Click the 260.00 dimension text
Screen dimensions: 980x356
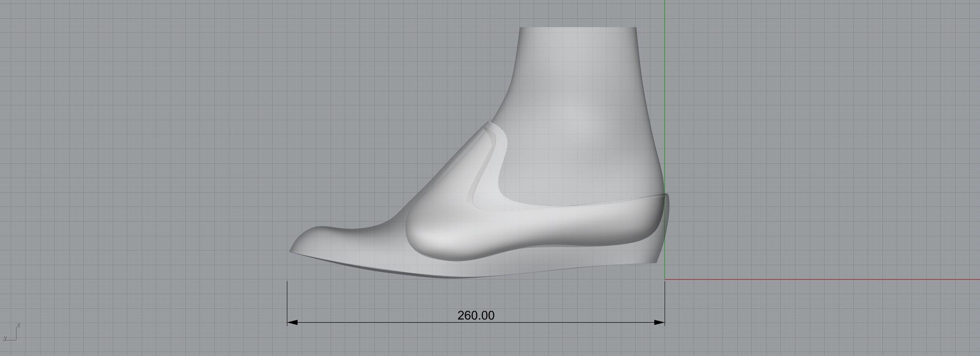tap(476, 316)
